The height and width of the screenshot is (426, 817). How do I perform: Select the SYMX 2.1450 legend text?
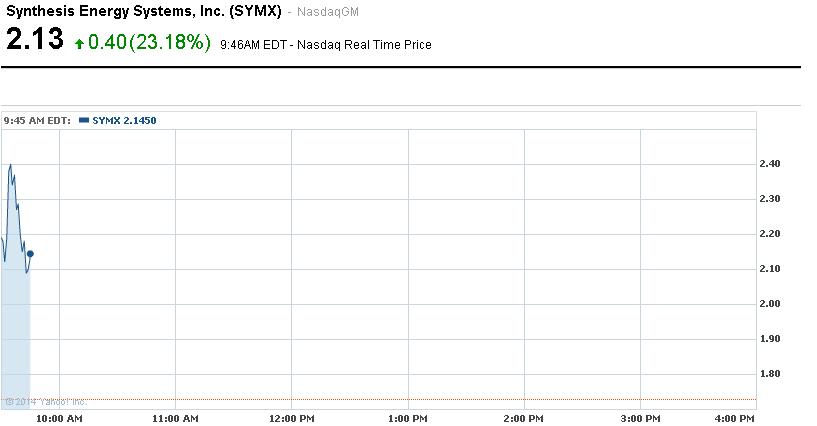[x=124, y=121]
